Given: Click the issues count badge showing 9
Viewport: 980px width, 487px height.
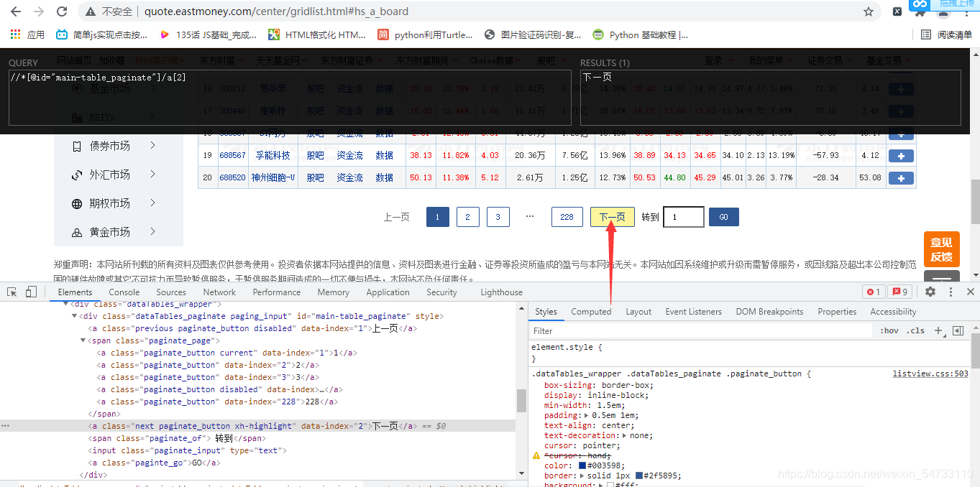Looking at the screenshot, I should coord(900,292).
